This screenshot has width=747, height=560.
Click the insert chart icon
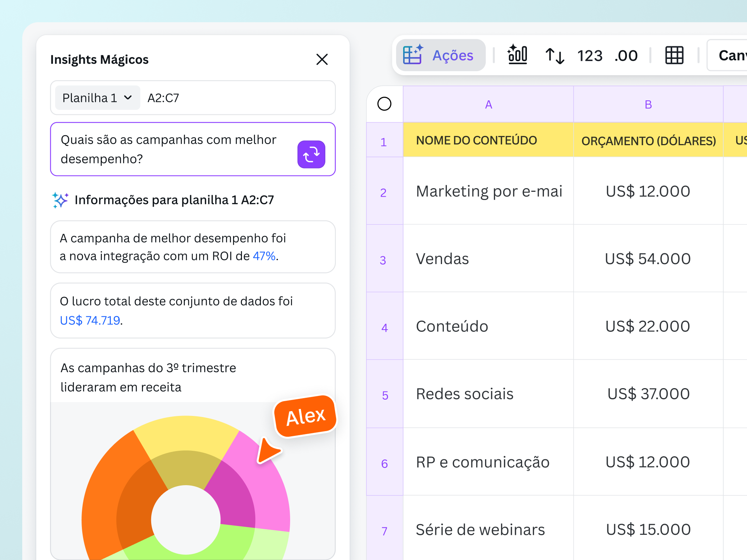(517, 55)
